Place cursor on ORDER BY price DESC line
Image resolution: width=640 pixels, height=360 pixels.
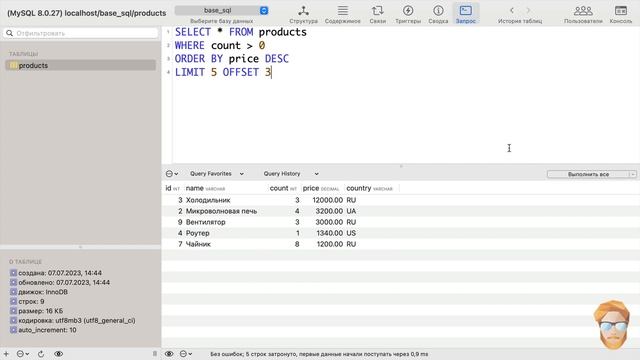pyautogui.click(x=232, y=59)
